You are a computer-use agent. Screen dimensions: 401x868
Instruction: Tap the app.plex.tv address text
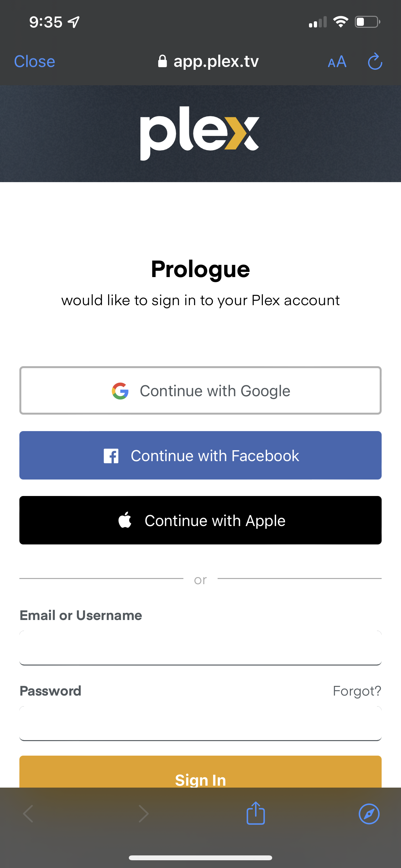coord(216,61)
